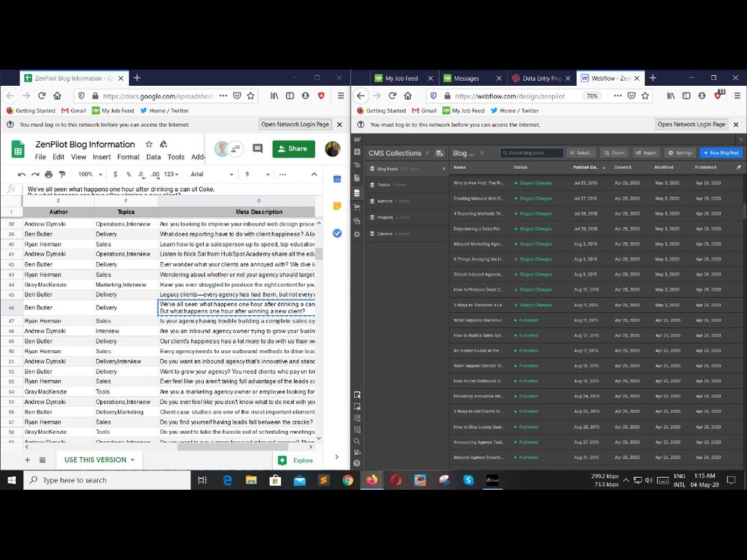
Task: Expand more toolbar options ellipsis in Sheets
Action: [x=282, y=174]
